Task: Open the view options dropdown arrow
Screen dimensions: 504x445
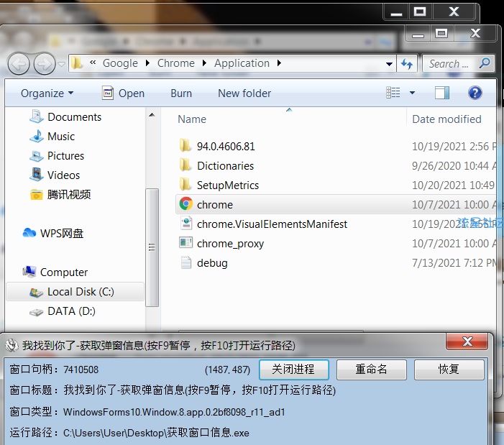Action: [x=412, y=93]
